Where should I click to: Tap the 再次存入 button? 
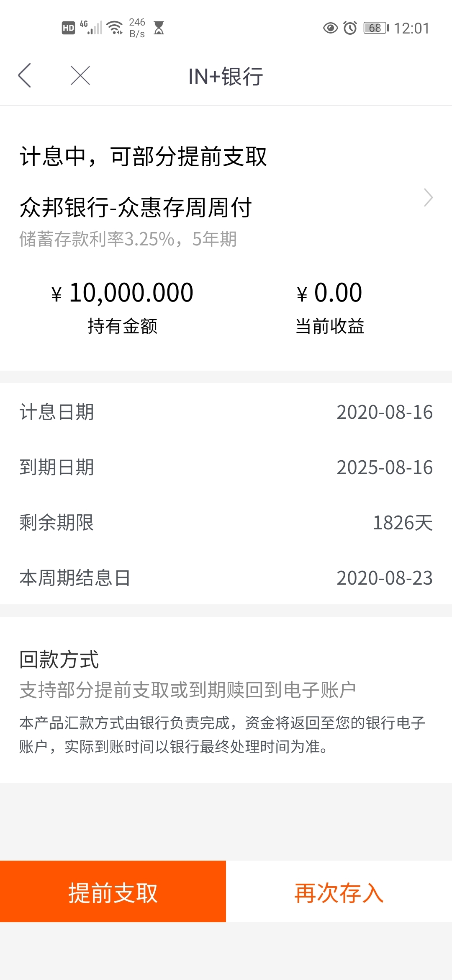tap(339, 892)
